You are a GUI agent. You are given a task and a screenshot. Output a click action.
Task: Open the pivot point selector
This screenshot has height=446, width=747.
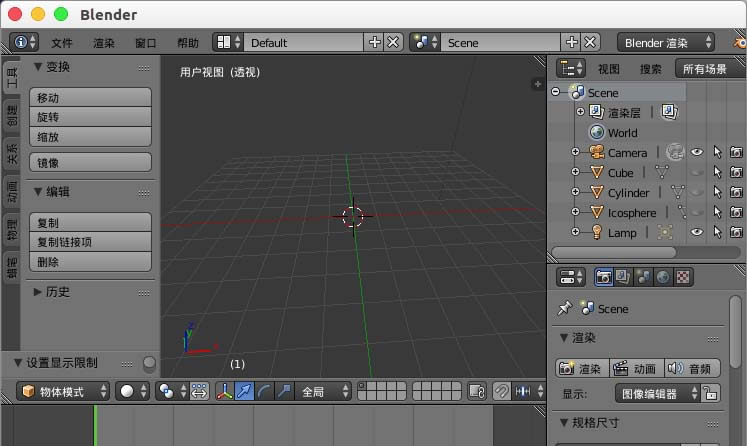point(172,392)
